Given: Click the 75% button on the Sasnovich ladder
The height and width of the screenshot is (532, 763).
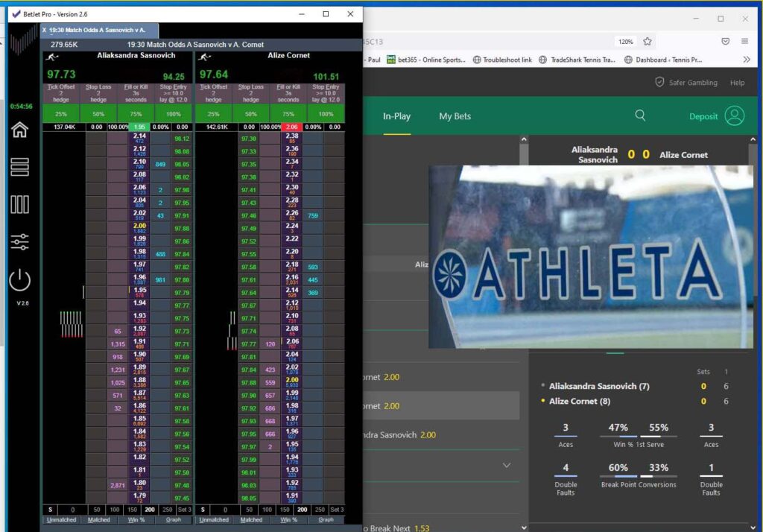Looking at the screenshot, I should [136, 114].
